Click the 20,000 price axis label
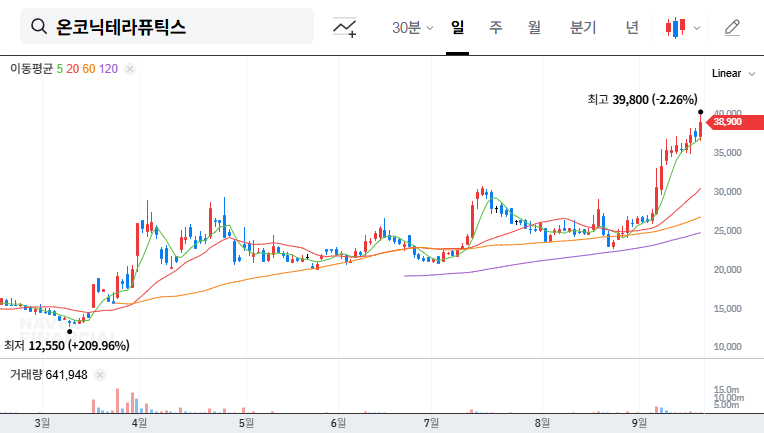This screenshot has width=764, height=433. click(727, 270)
